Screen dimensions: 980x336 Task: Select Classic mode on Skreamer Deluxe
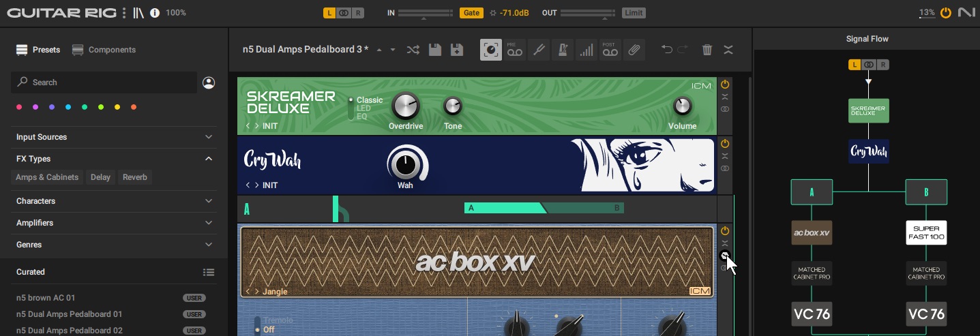click(x=370, y=100)
